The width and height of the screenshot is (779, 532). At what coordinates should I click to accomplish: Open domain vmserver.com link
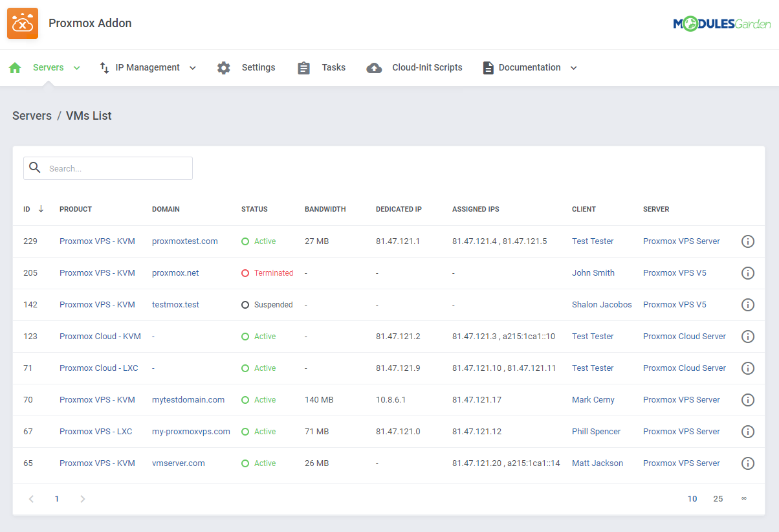coord(179,463)
